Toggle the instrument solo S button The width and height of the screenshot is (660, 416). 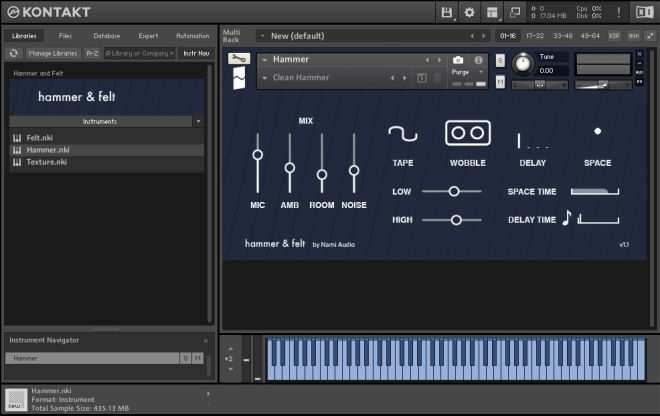[x=500, y=61]
